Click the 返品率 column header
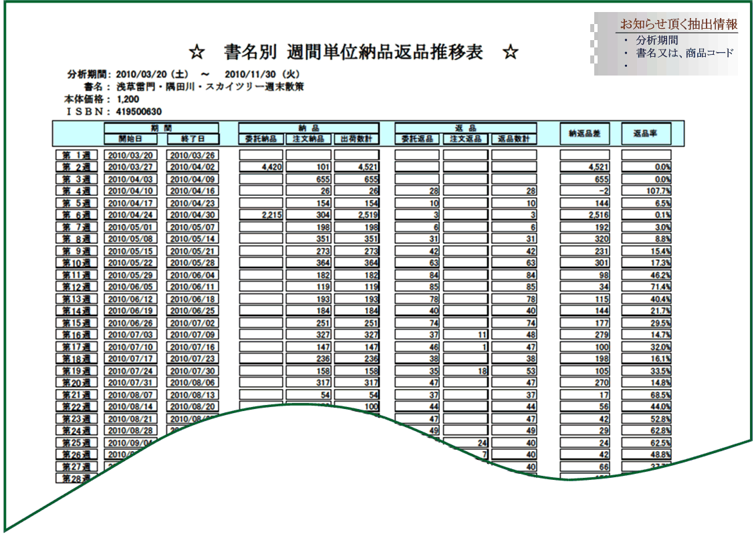The width and height of the screenshot is (756, 536). 646,134
